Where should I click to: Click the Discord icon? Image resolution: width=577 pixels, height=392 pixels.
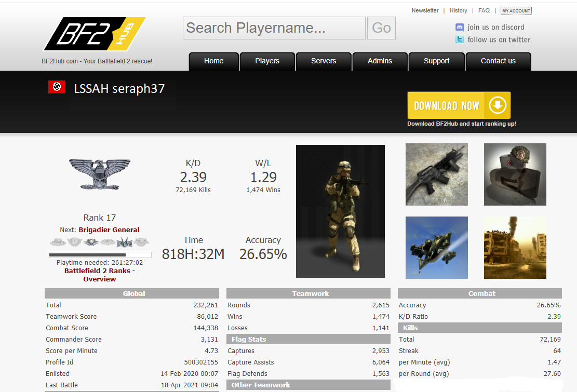point(460,28)
